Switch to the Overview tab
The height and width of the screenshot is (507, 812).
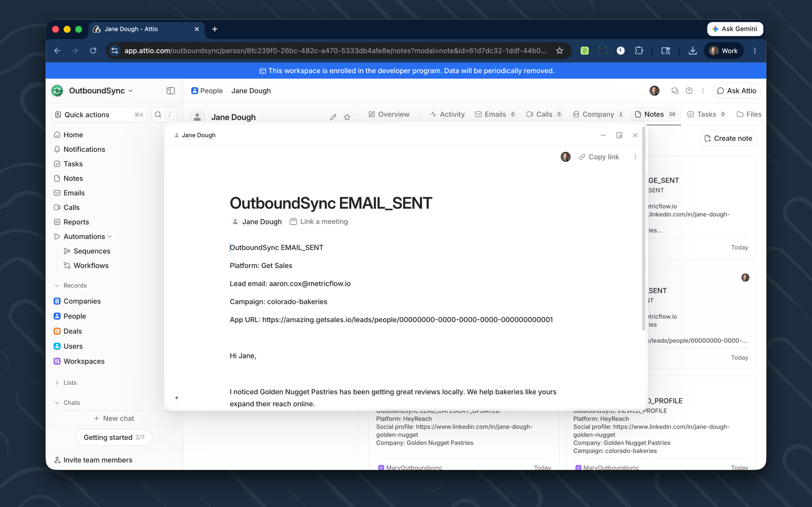tap(388, 114)
